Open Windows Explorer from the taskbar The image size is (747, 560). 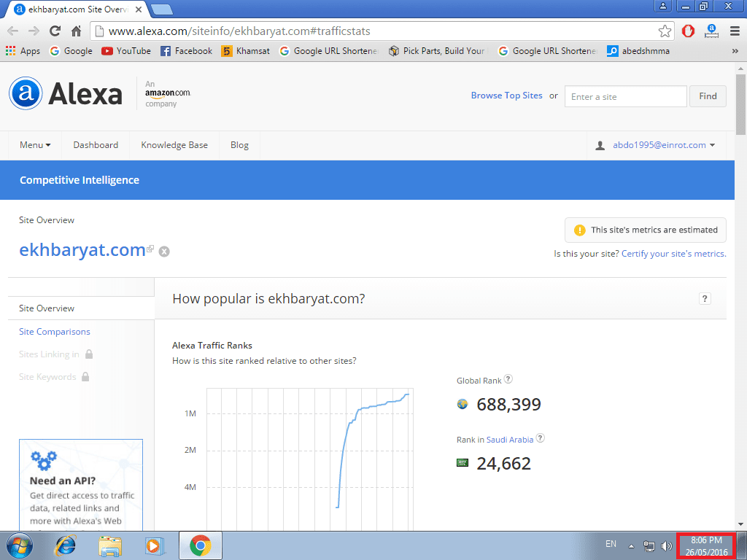point(110,545)
